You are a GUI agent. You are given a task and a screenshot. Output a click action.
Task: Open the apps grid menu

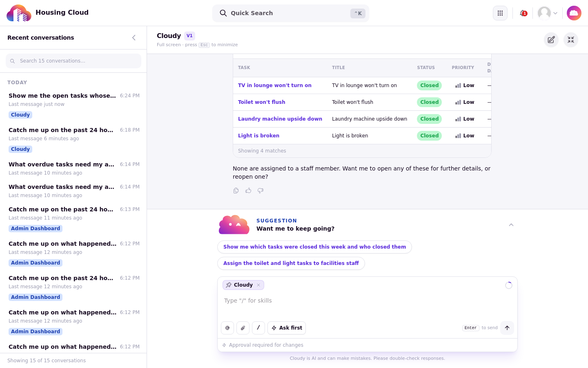click(500, 13)
